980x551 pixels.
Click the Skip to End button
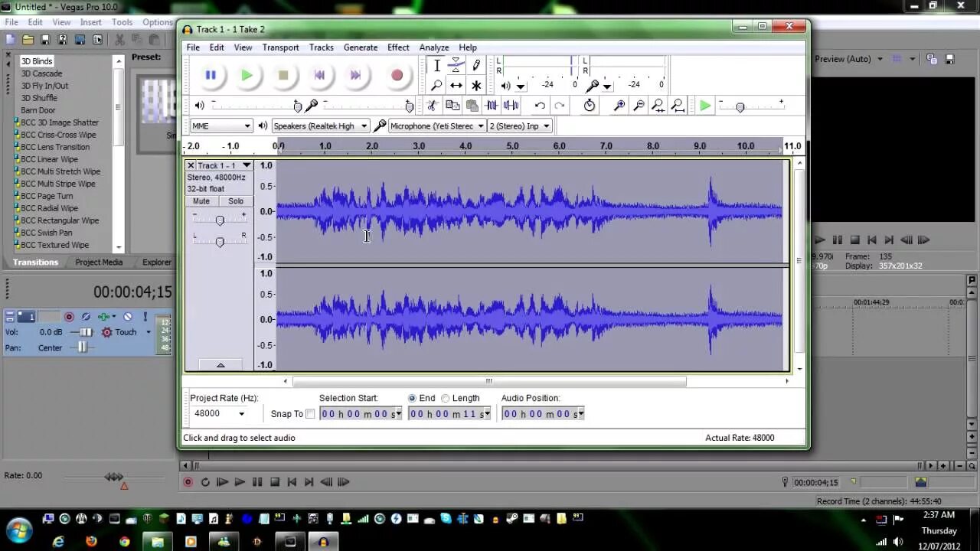(355, 75)
